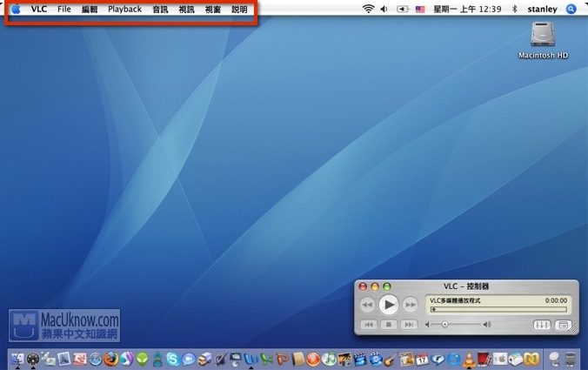This screenshot has height=370, width=588.
Task: Open iDVD from the Dock
Action: pos(376,360)
